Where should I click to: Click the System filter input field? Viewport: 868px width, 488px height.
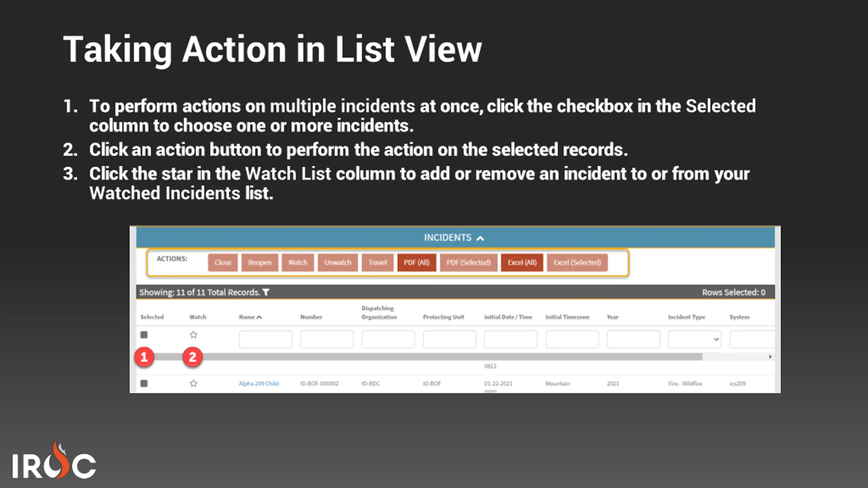(x=752, y=339)
